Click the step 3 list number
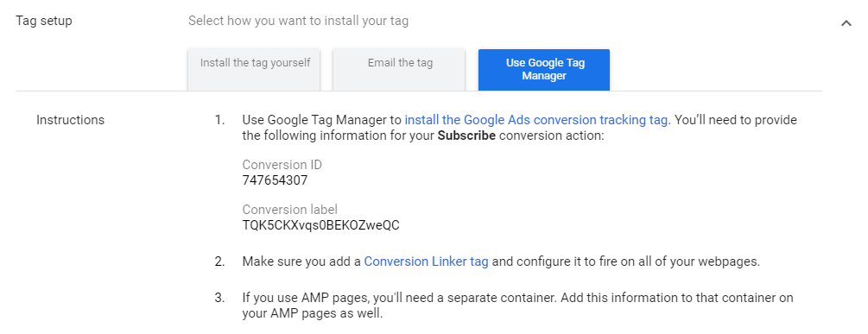The image size is (868, 334). 219,298
